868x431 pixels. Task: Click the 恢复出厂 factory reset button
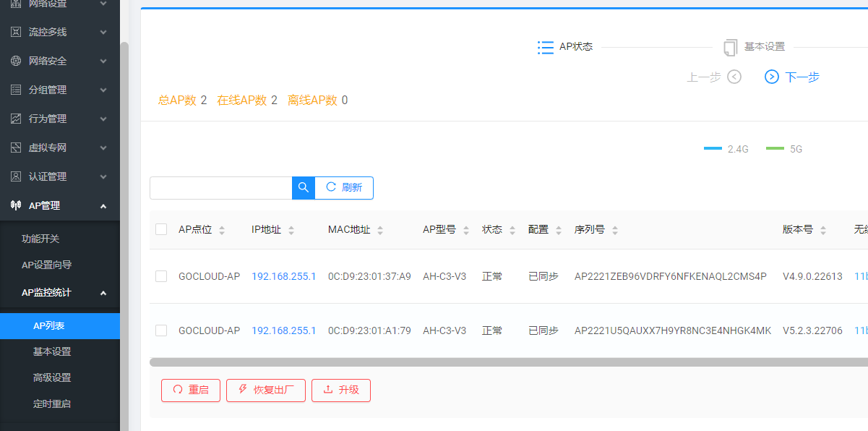[x=266, y=390]
